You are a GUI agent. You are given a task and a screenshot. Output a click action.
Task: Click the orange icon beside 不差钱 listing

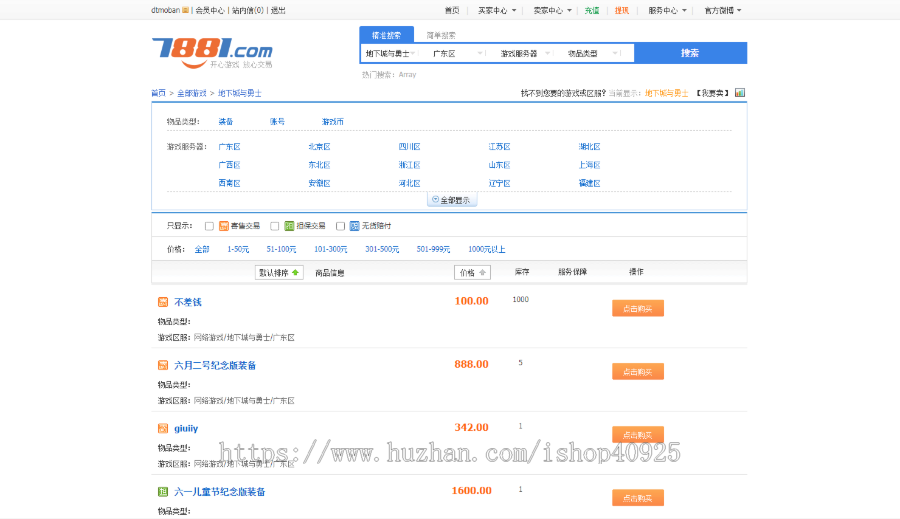click(x=163, y=302)
